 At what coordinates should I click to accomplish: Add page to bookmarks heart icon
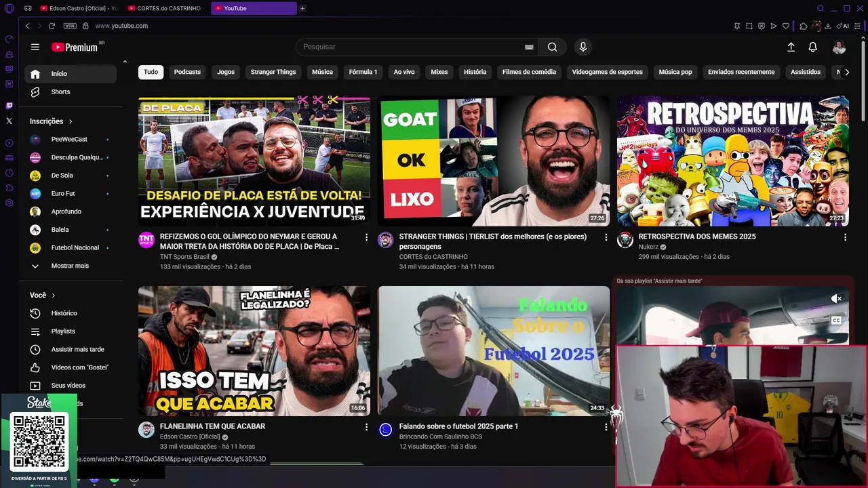click(x=786, y=26)
